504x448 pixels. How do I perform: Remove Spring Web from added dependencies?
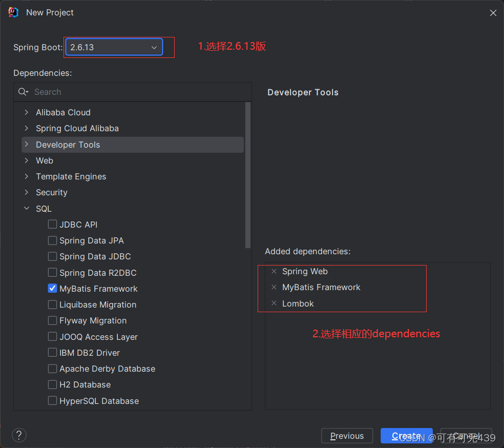[x=274, y=271]
